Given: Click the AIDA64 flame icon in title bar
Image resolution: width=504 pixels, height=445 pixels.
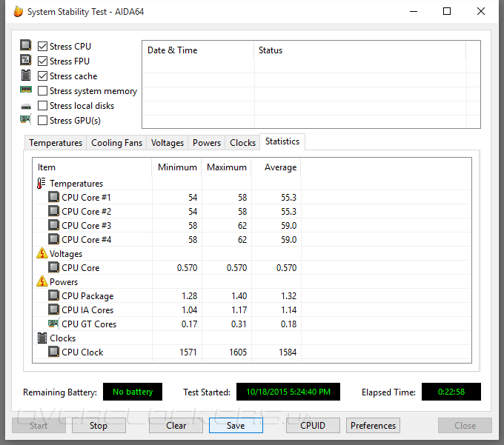Looking at the screenshot, I should point(19,12).
